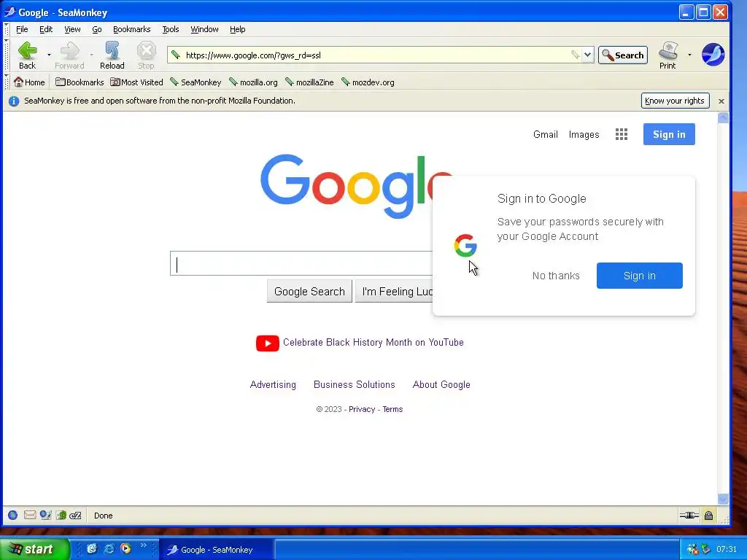Go to the Home bookmark

pos(29,82)
